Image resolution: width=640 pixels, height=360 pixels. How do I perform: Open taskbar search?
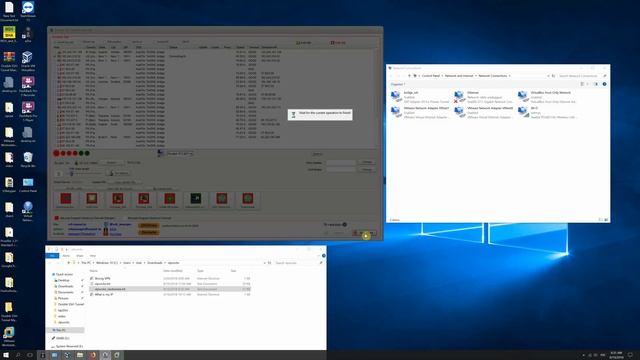coord(18,355)
